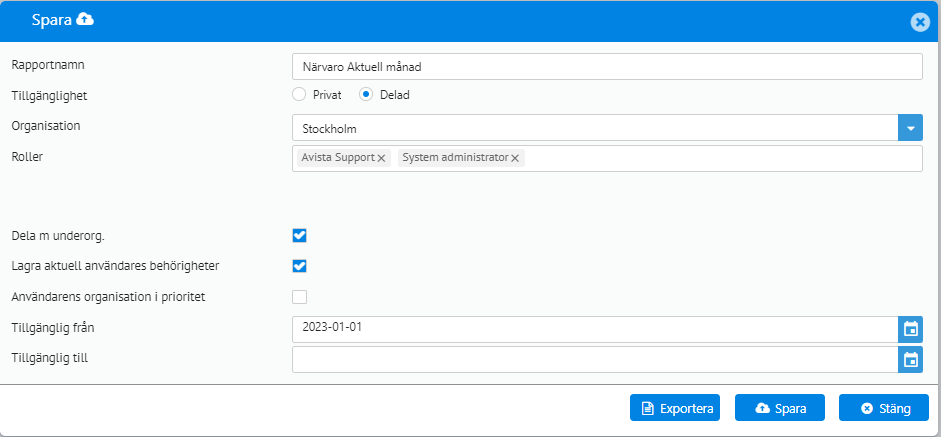Enable Användarens organisation i prioritet checkbox

click(x=299, y=297)
